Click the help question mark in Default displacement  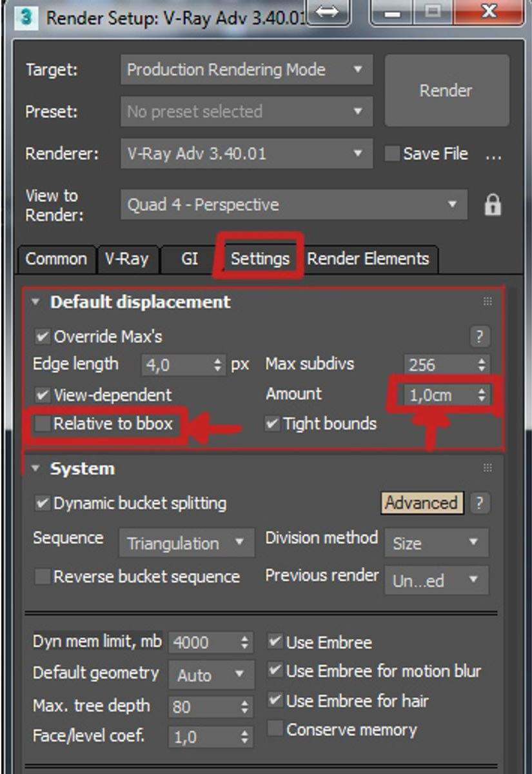point(479,336)
